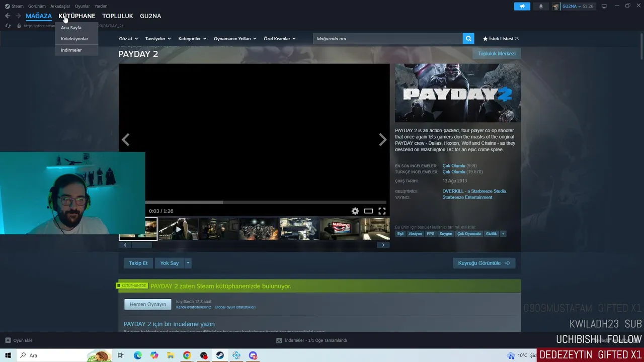The image size is (644, 362).
Task: Select Ana Sayfa in the Kütüphane submenu
Action: click(71, 28)
